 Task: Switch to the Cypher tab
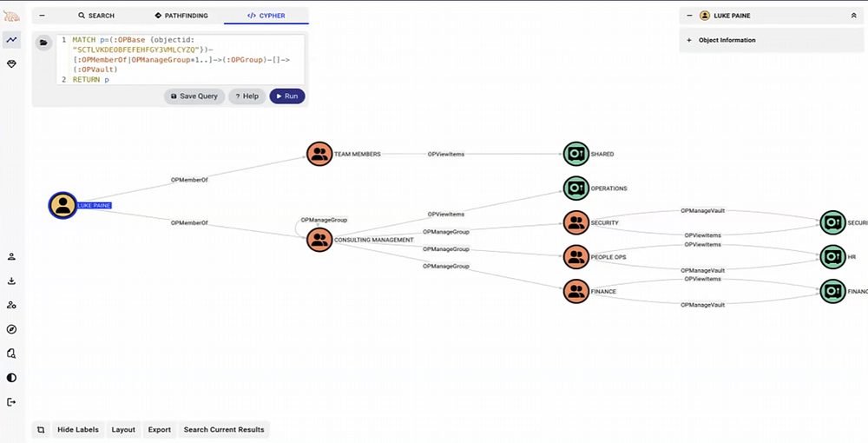266,16
